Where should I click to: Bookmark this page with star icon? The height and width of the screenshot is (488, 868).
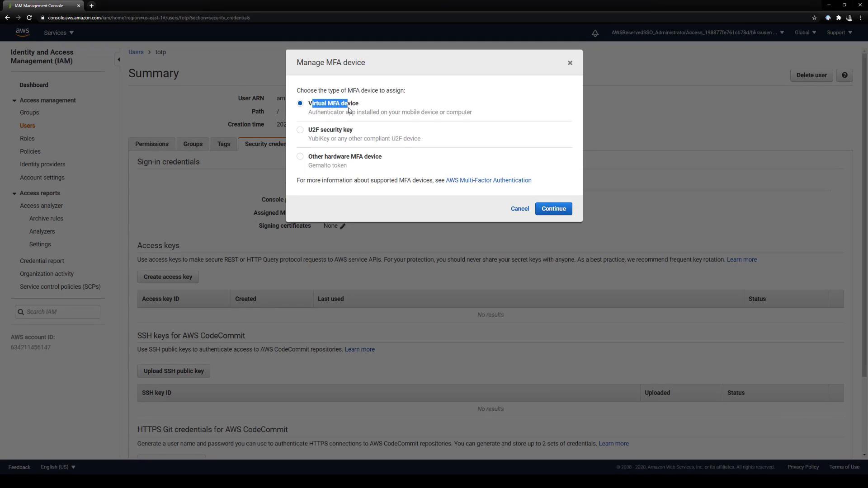pos(814,18)
